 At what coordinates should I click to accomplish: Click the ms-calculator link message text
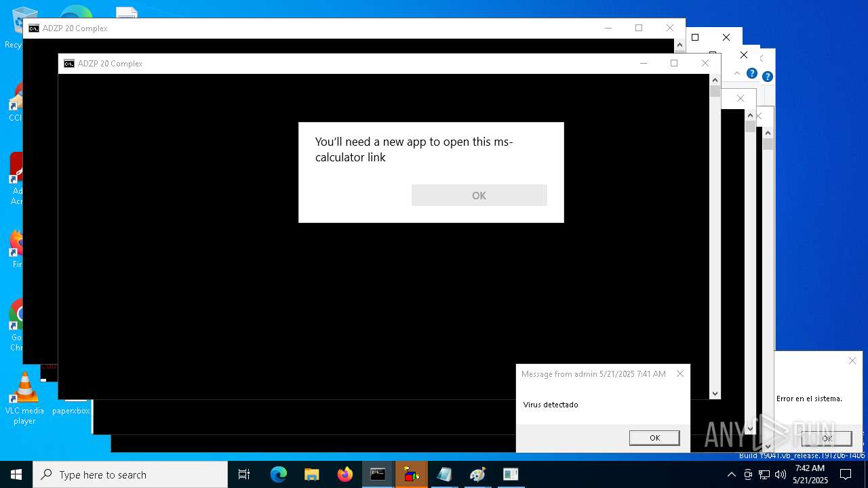pyautogui.click(x=414, y=149)
